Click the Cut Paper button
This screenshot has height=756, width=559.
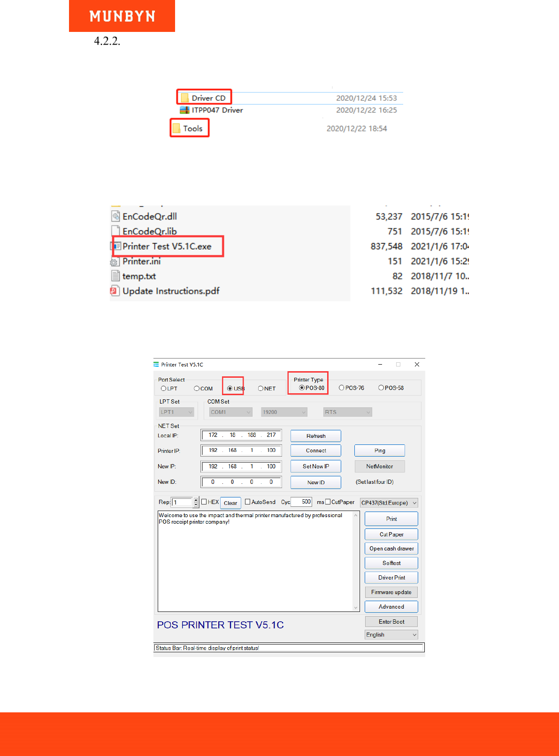pos(391,535)
